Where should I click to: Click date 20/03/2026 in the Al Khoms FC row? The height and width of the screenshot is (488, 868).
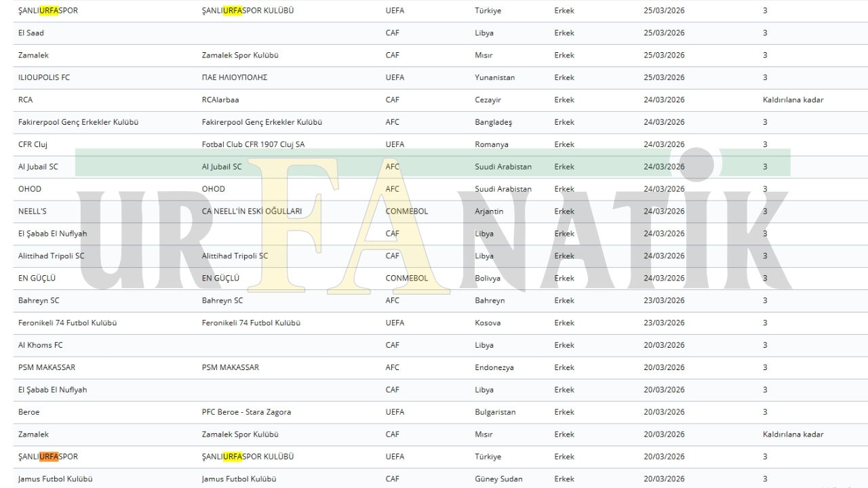click(664, 345)
